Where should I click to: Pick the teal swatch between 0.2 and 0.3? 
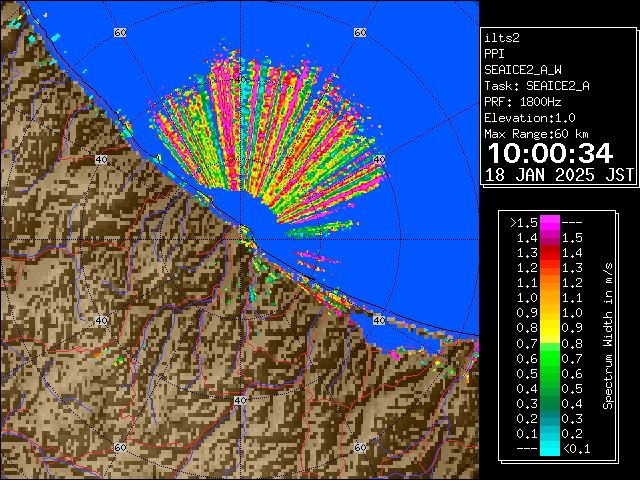coord(550,418)
